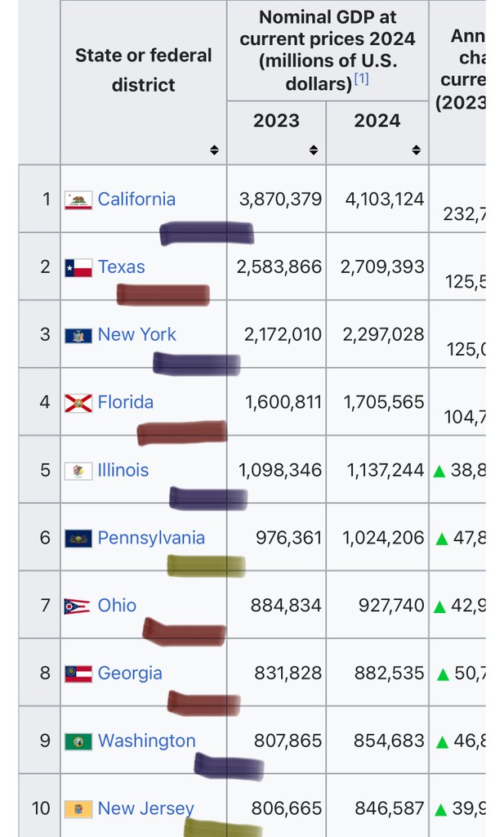This screenshot has height=837, width=504.
Task: Click the California state flag icon
Action: pyautogui.click(x=78, y=199)
